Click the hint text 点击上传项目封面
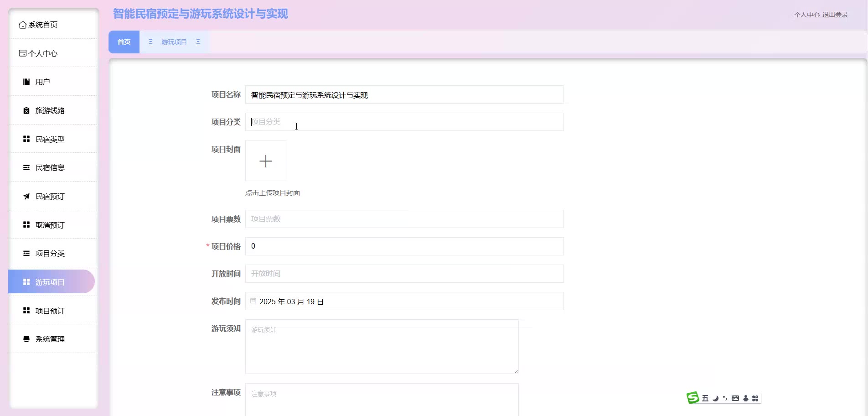The image size is (868, 416). coord(273,193)
